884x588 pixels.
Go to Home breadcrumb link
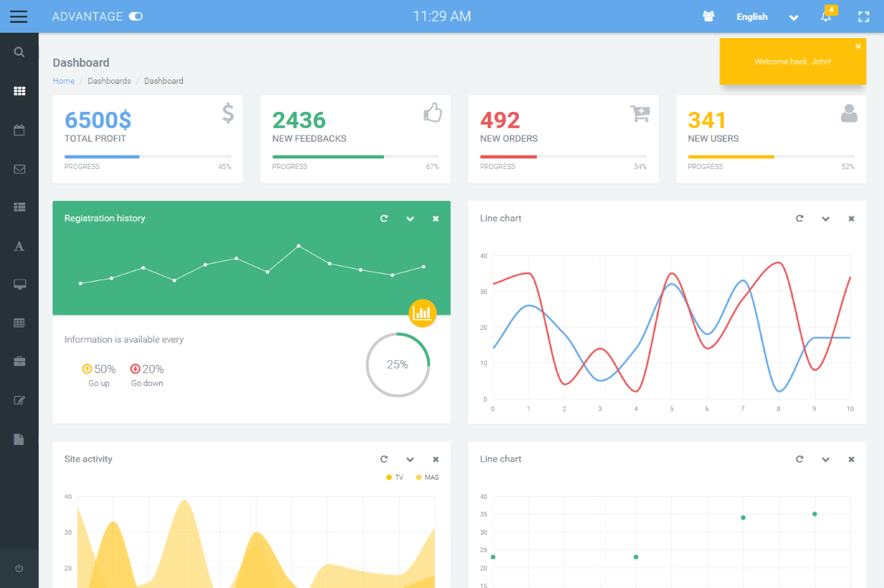coord(63,81)
